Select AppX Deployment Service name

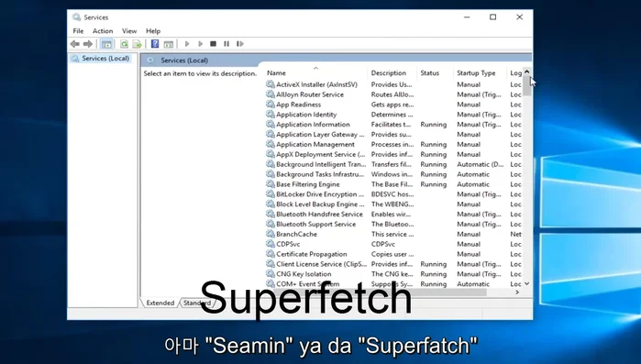[321, 154]
